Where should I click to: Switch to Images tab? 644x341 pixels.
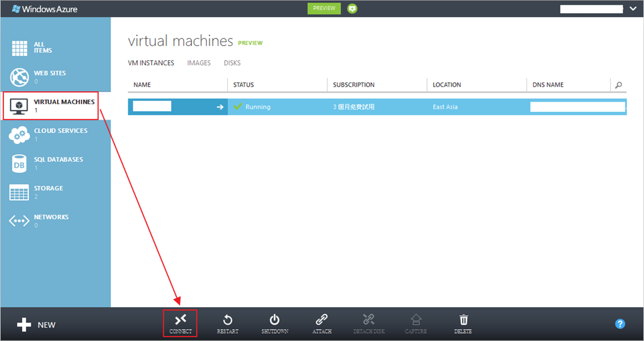click(x=199, y=63)
